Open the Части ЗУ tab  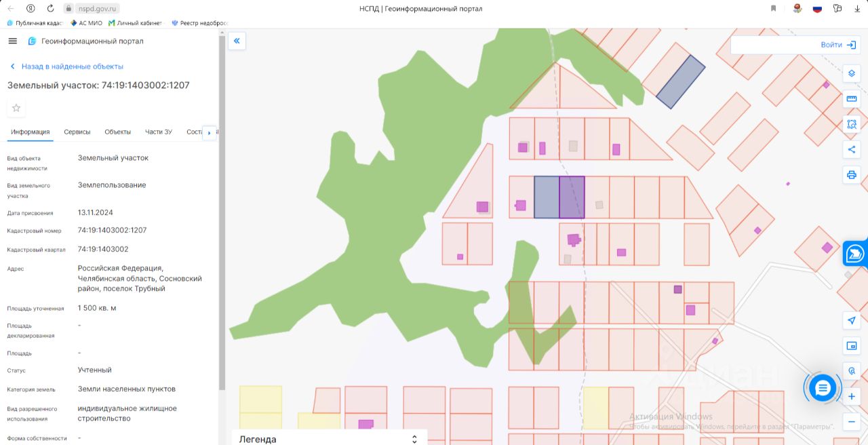158,132
